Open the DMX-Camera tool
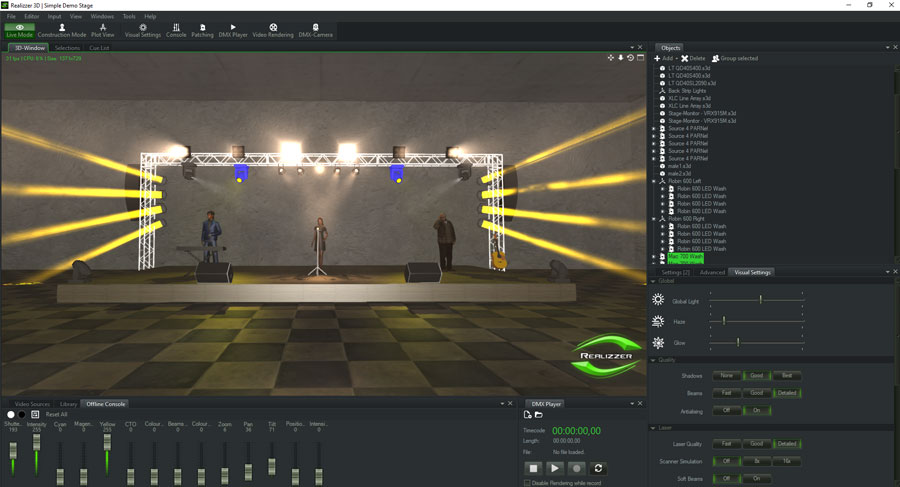The image size is (900, 487). point(315,30)
